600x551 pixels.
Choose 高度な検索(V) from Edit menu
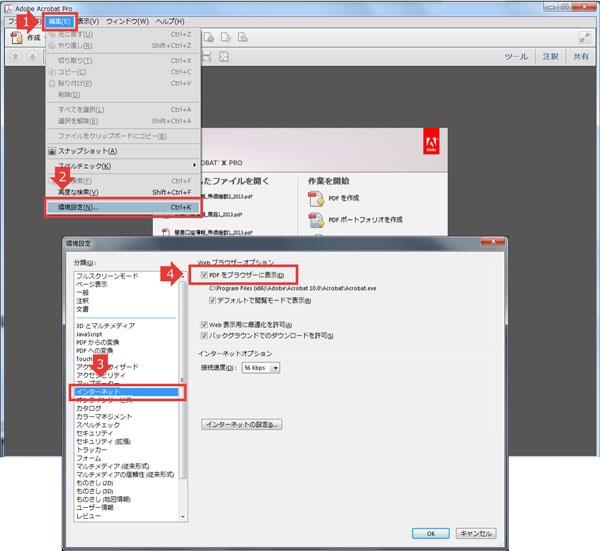point(124,192)
